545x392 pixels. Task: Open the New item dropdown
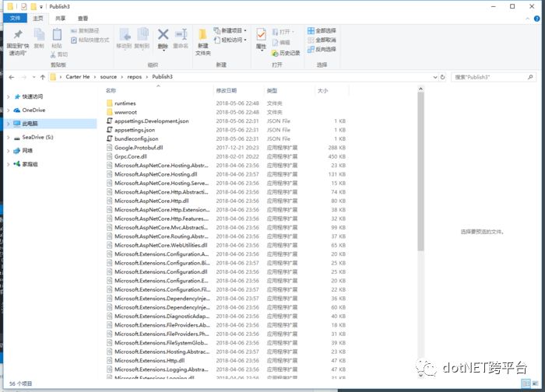click(x=245, y=31)
